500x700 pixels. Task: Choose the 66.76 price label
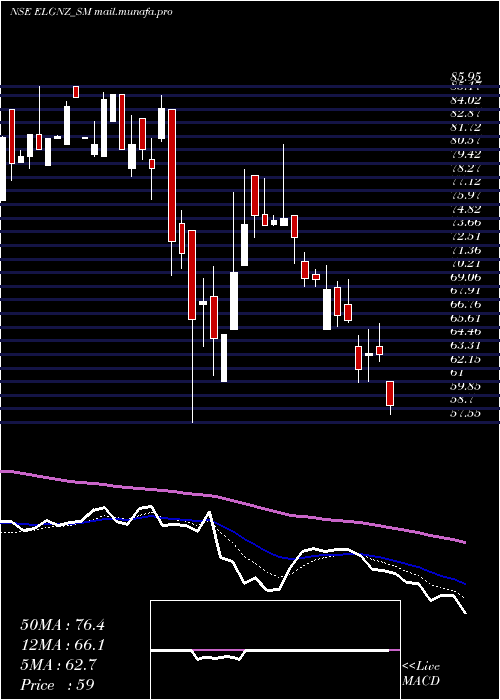465,304
